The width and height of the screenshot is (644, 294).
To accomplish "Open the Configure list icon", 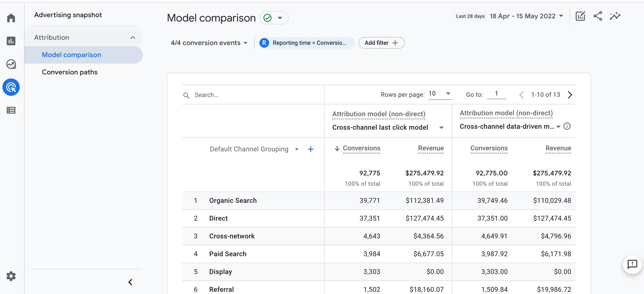I will click(11, 110).
